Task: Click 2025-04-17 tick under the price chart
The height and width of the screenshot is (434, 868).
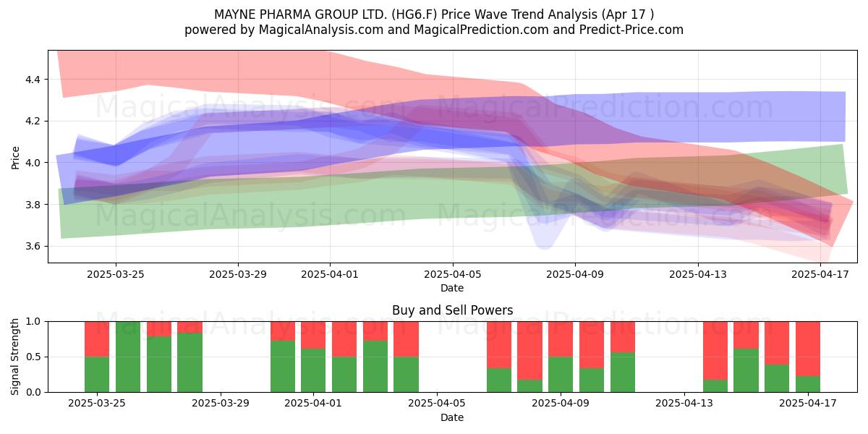Action: 820,274
